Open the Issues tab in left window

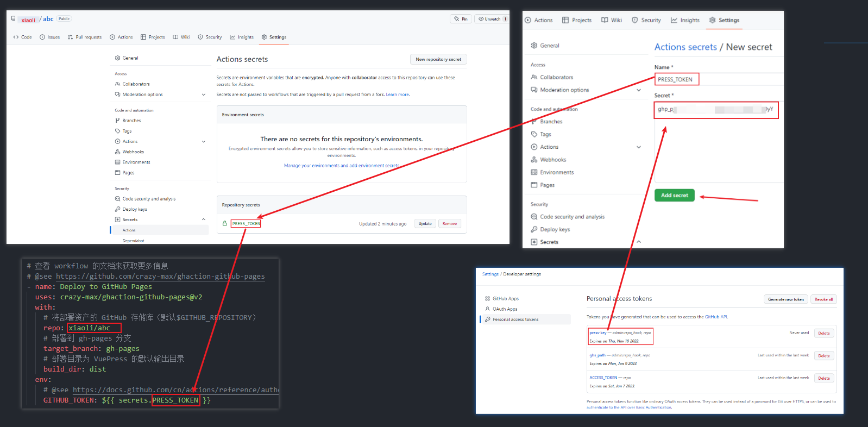pyautogui.click(x=49, y=37)
